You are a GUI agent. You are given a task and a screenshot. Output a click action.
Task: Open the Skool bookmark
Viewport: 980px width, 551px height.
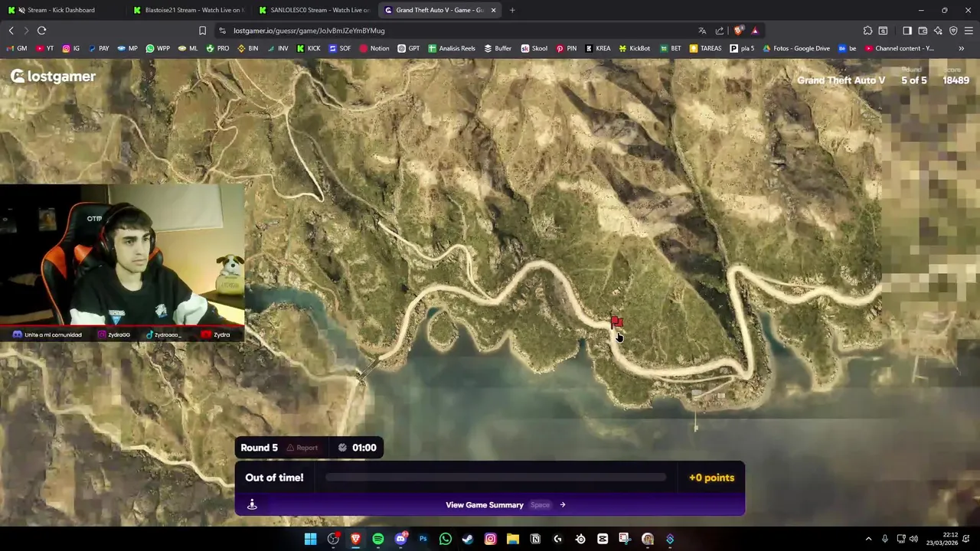[534, 48]
